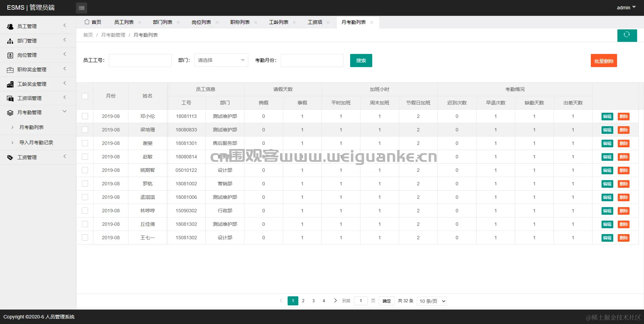Check the row for 邓小伦
The image size is (644, 324).
pyautogui.click(x=85, y=116)
